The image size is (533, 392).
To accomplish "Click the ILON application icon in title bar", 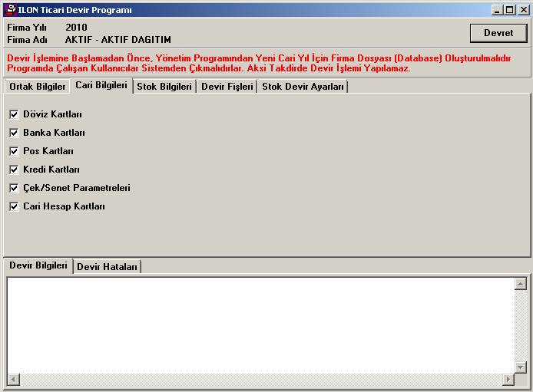I will 12,9.
